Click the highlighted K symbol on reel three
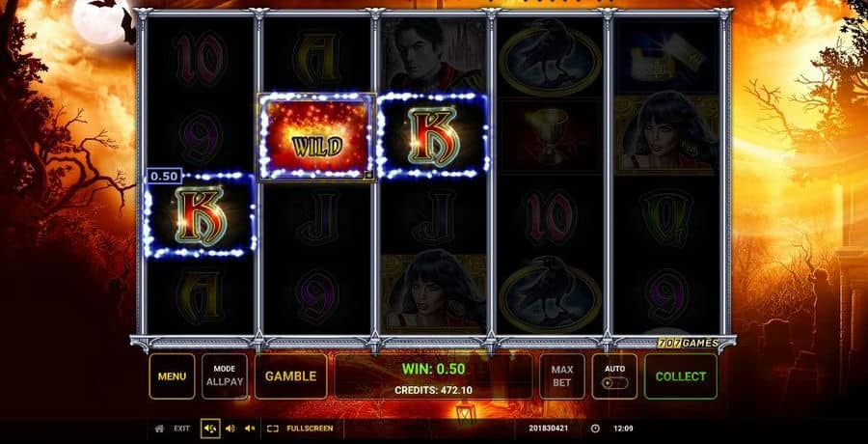The image size is (868, 444). click(x=432, y=136)
